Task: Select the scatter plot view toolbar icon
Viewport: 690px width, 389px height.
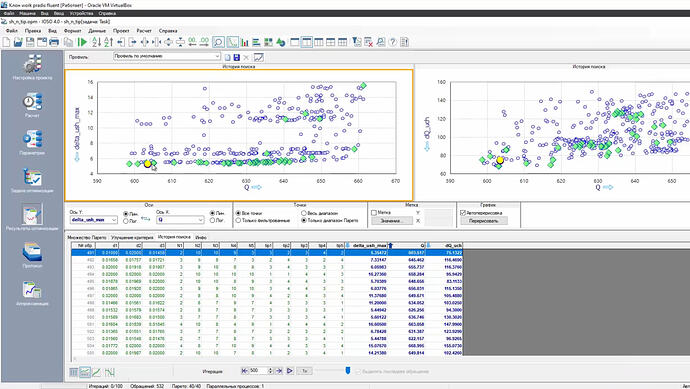Action: (x=232, y=42)
